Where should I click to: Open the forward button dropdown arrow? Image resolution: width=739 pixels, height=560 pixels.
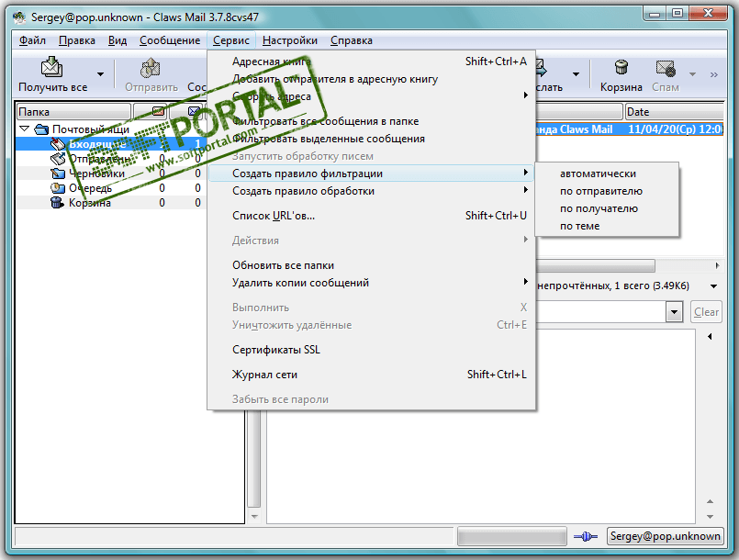(576, 74)
